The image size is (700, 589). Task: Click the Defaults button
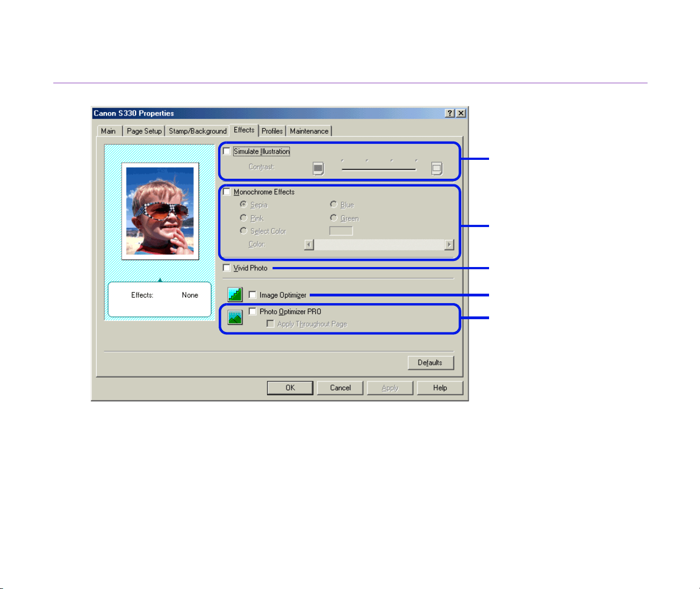coord(430,363)
